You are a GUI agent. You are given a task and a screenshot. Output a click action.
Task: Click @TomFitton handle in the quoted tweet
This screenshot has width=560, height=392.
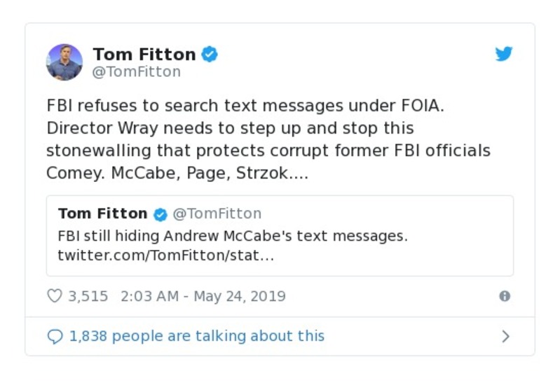(217, 213)
